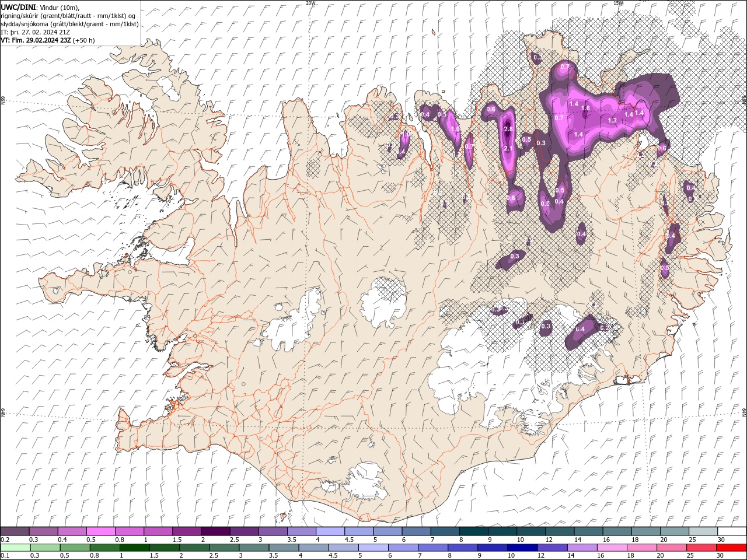
Task: Click the pink 16 swatch in lower legend
Action: coord(612,548)
